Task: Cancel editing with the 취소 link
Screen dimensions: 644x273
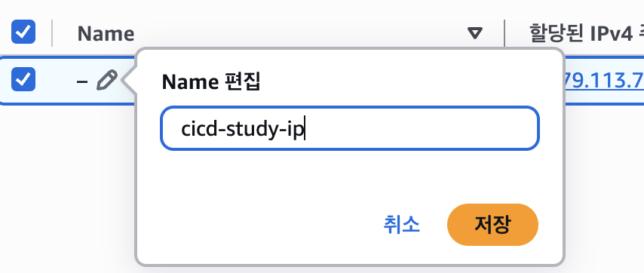Action: coord(401,225)
